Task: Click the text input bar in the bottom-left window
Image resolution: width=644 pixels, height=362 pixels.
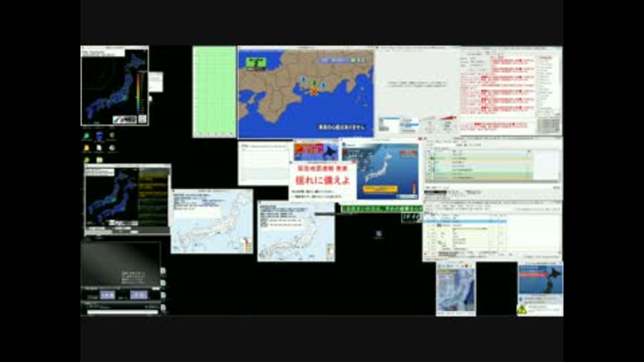Action: coord(122,312)
